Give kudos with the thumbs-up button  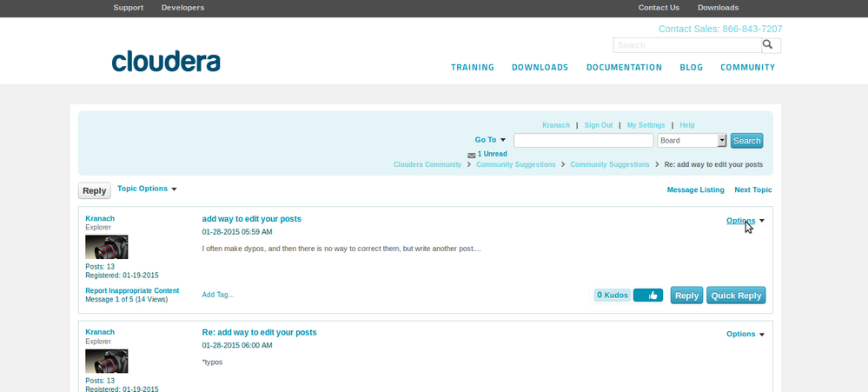coord(647,296)
